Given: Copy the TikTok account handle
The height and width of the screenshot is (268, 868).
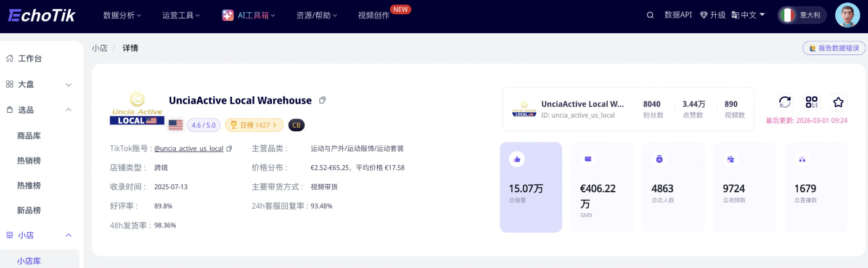Looking at the screenshot, I should coord(229,148).
